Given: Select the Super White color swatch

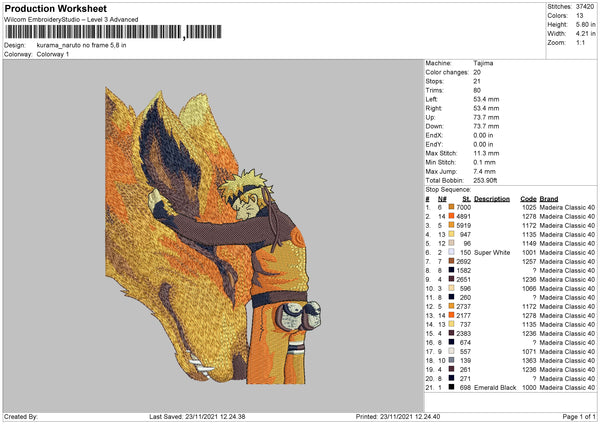Looking at the screenshot, I should [x=452, y=252].
